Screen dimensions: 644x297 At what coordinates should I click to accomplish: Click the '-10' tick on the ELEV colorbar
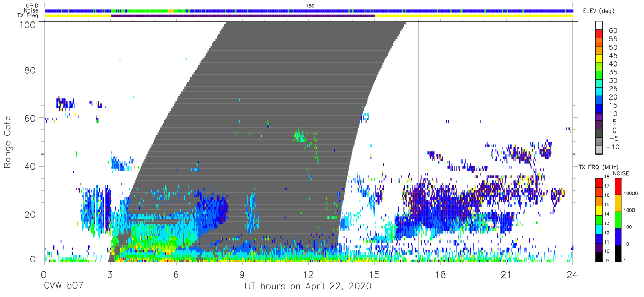612,147
